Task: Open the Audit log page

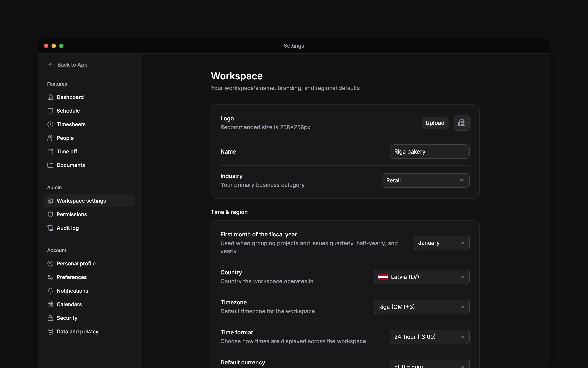Action: [89, 228]
